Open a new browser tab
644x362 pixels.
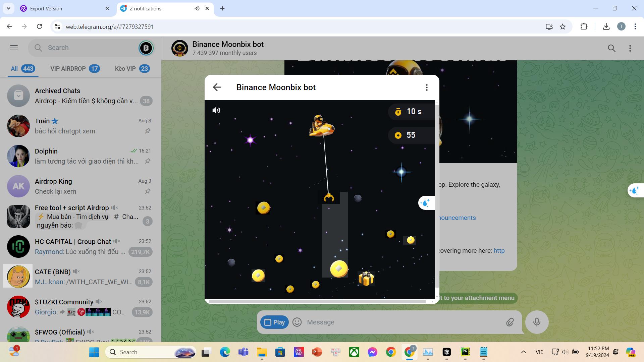point(222,8)
